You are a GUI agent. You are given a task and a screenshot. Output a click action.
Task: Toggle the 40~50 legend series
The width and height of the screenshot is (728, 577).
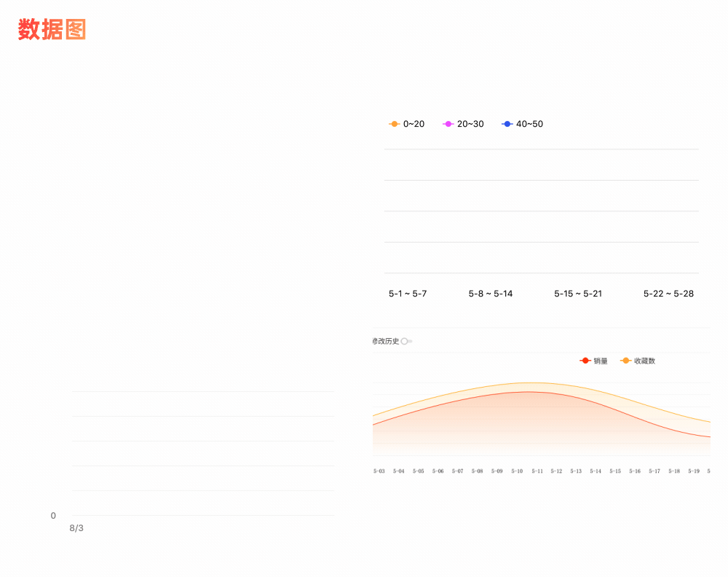tap(522, 124)
